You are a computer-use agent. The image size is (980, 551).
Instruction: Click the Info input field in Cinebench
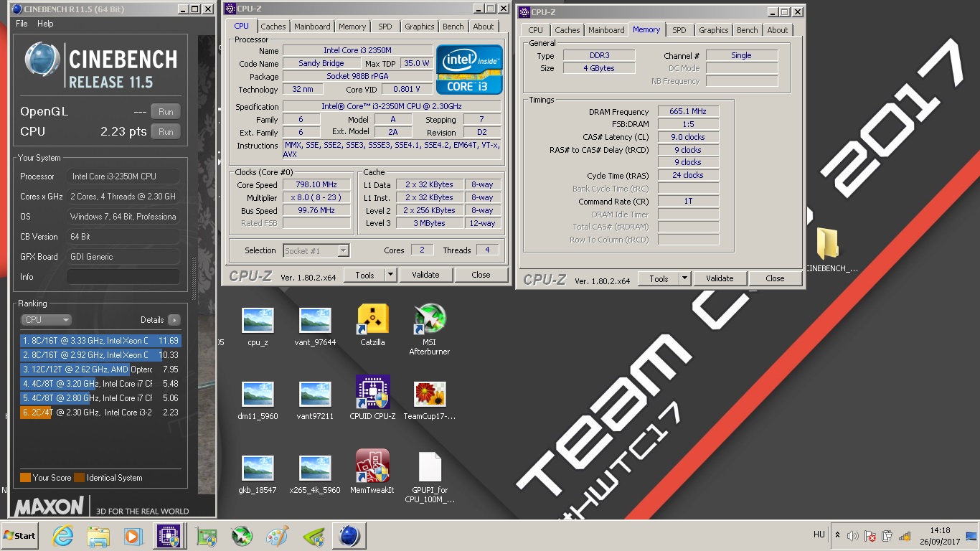[x=123, y=277]
